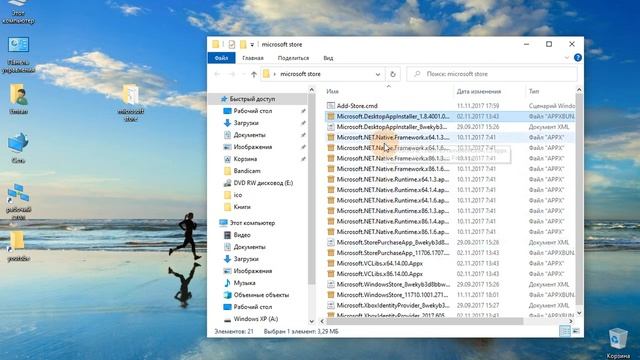Select Microsoft.WindowsStore_11710.1001.271 file
640x360 pixels.
393,295
